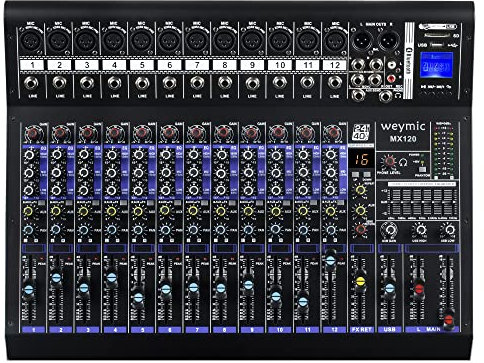Click the red Phone Level knob

click(x=389, y=162)
